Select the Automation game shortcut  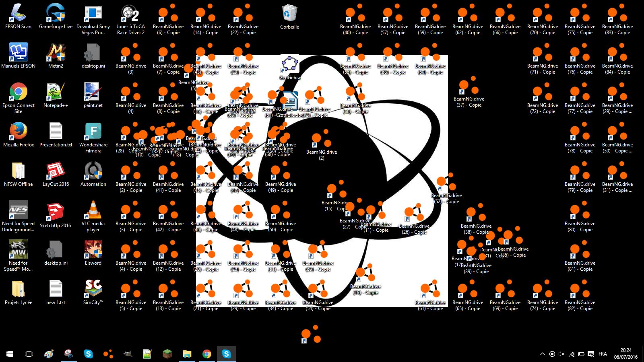pyautogui.click(x=93, y=175)
